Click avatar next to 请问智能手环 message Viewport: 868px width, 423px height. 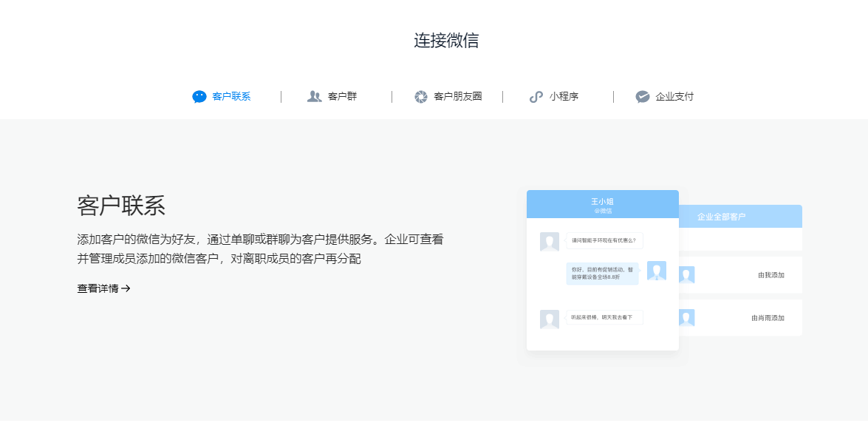(549, 242)
